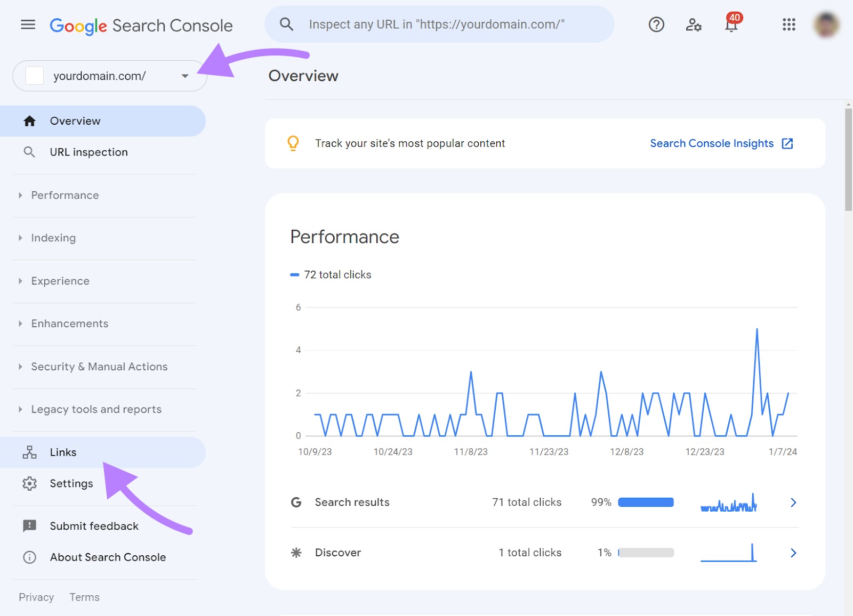
Task: Open Search Console Insights
Action: tap(712, 143)
